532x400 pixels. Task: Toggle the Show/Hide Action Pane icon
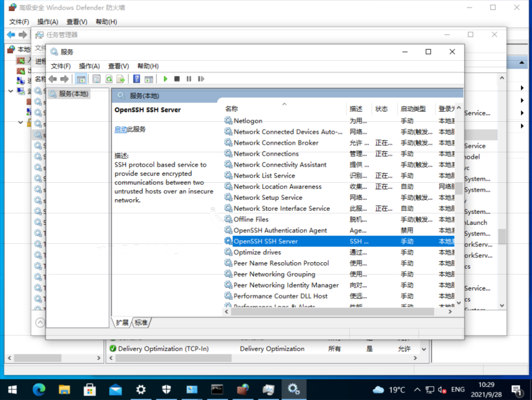point(149,79)
